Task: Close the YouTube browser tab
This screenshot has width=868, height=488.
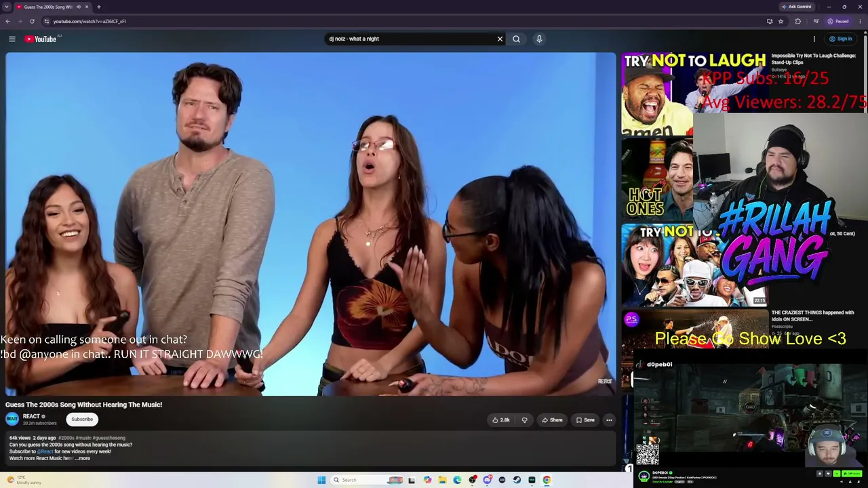Action: coord(86,7)
